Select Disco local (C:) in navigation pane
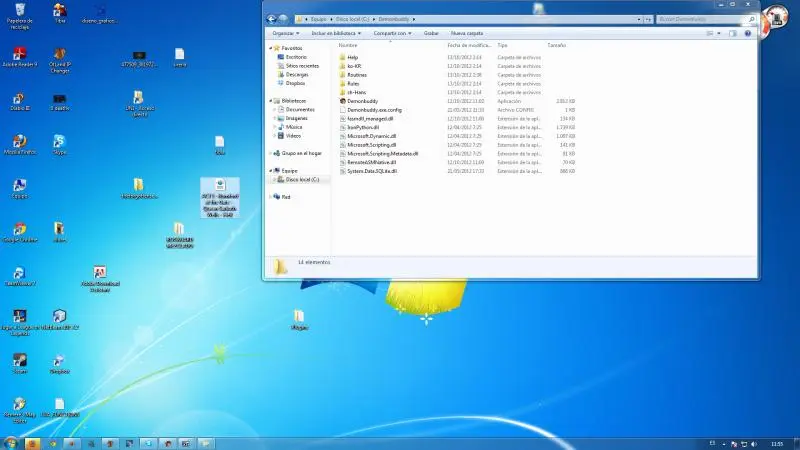The width and height of the screenshot is (800, 450). click(x=302, y=179)
